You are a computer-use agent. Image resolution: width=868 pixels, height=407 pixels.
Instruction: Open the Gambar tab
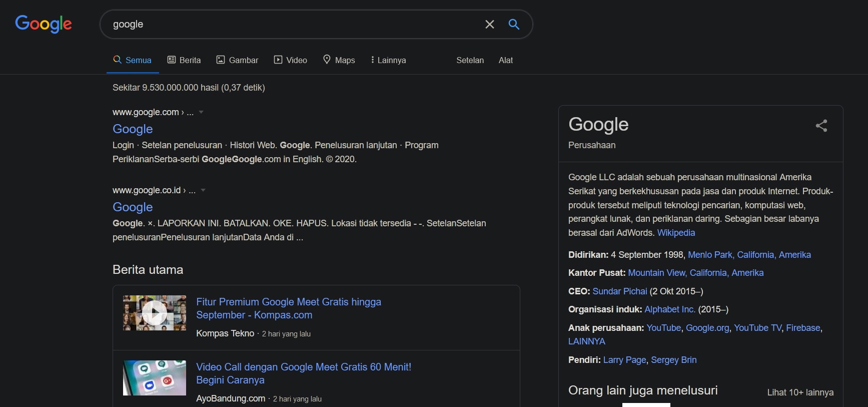point(237,60)
